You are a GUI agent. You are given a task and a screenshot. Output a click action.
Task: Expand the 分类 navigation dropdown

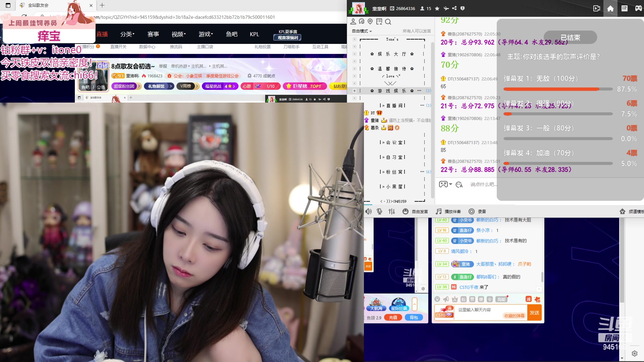tap(127, 34)
